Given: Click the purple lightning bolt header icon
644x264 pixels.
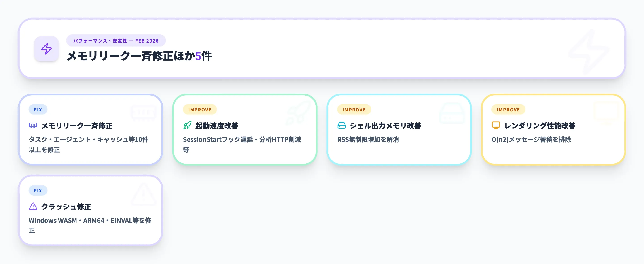Looking at the screenshot, I should (46, 49).
